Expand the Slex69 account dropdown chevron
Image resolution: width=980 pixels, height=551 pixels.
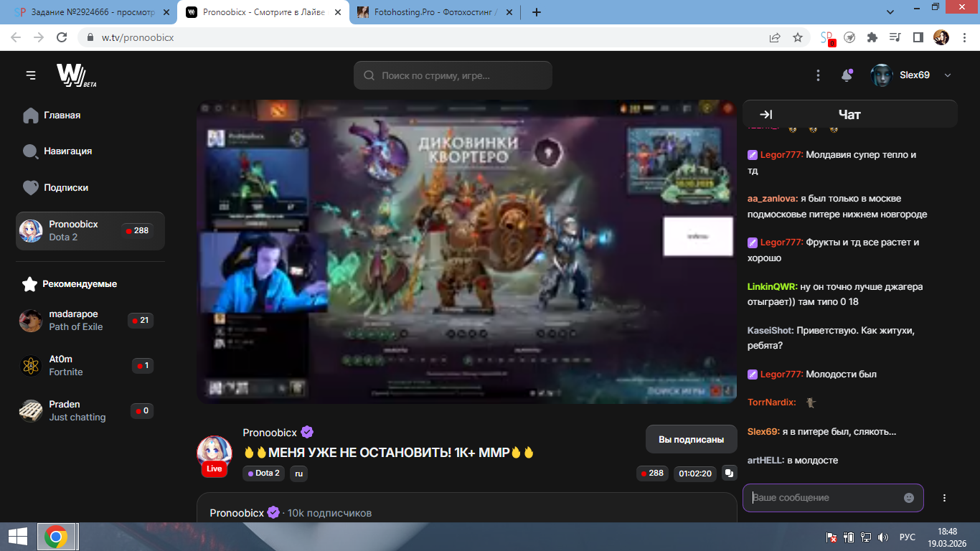948,75
